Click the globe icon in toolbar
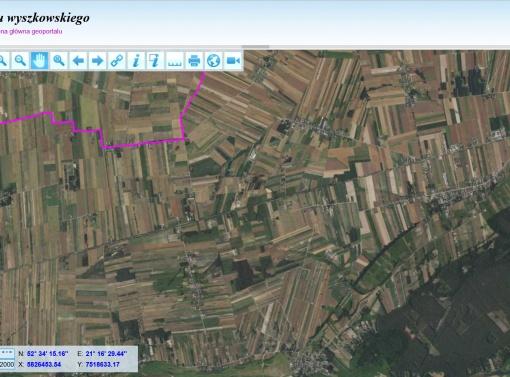Viewport: 510px width, 377px height. point(213,61)
